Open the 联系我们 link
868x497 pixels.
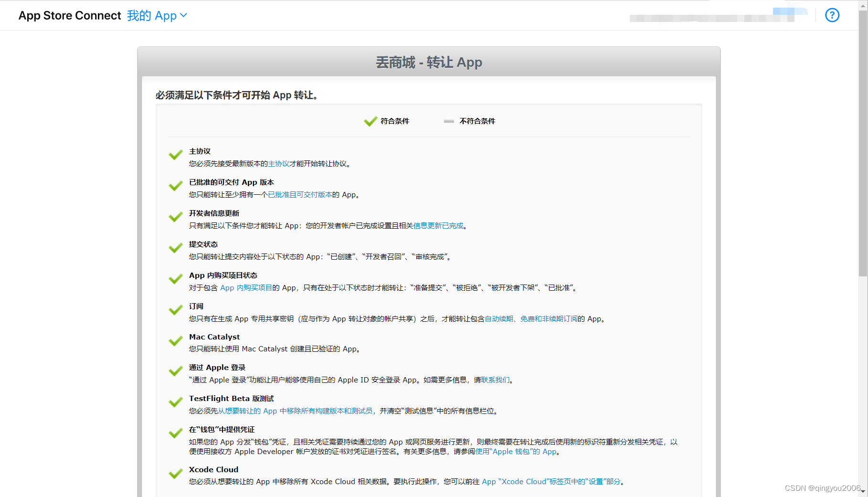coord(495,380)
